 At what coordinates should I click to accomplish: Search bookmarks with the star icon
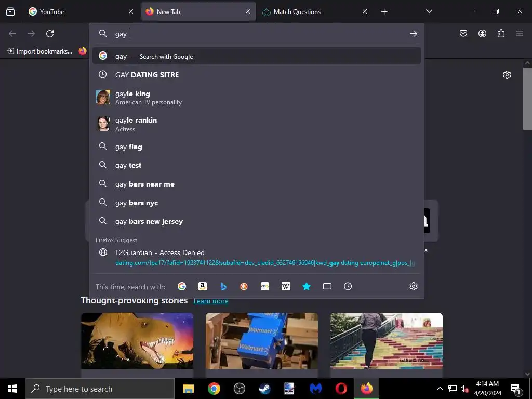pos(307,286)
